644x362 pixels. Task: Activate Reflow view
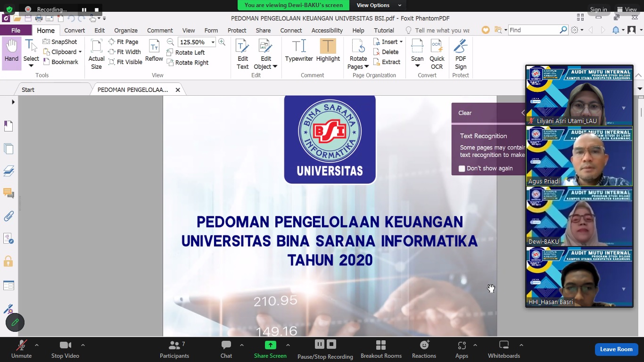pos(154,51)
